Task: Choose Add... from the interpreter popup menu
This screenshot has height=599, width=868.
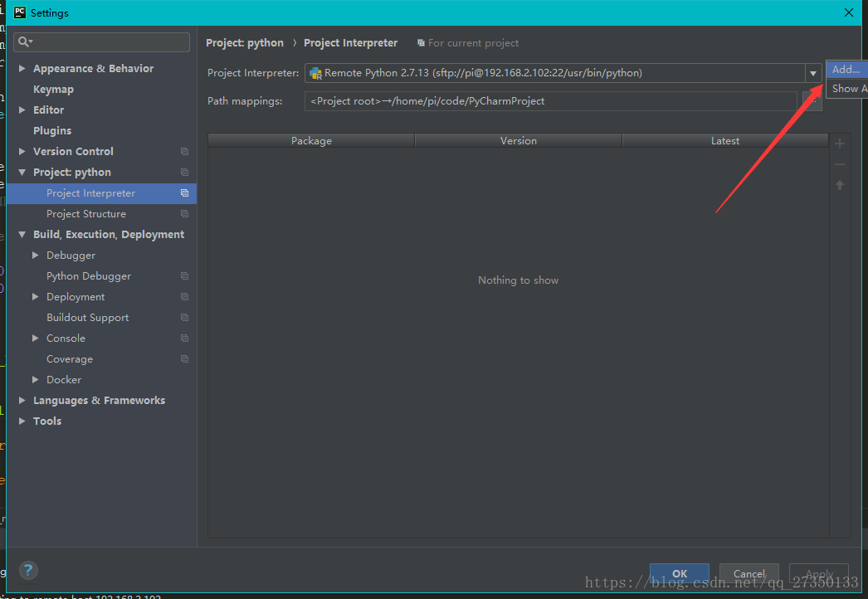Action: click(x=847, y=69)
